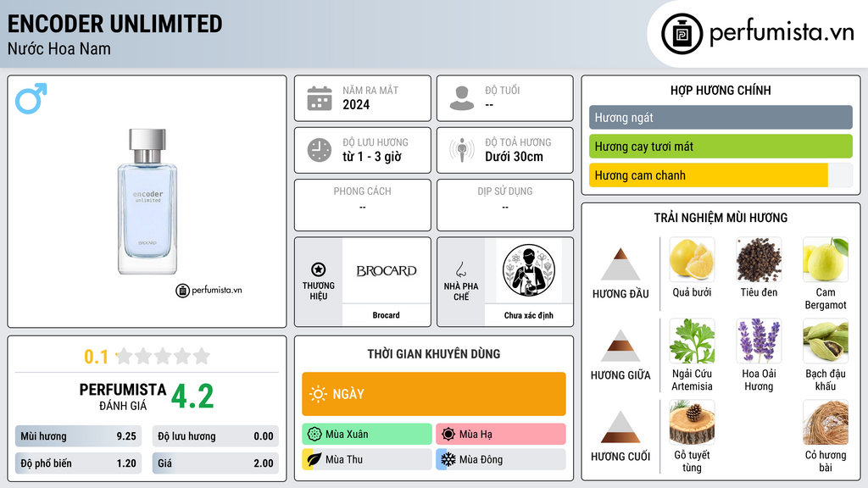868x488 pixels.
Task: Open the Ngải Cứu Artemisia note image
Action: click(x=692, y=341)
